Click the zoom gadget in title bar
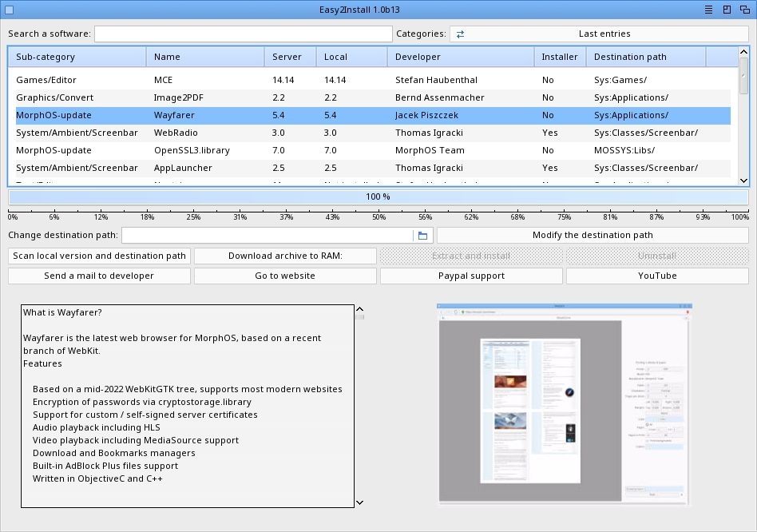 pos(727,10)
